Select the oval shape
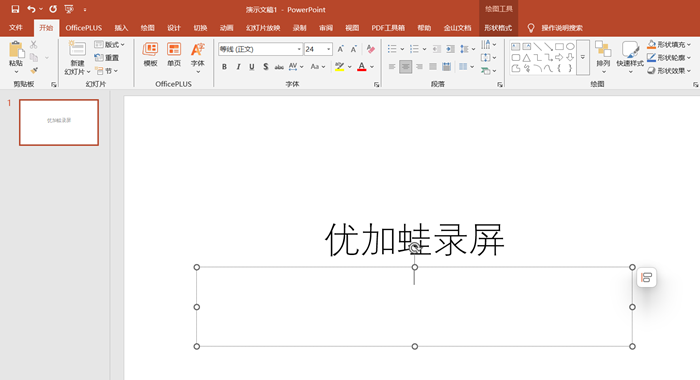The height and width of the screenshot is (380, 700). (570, 46)
